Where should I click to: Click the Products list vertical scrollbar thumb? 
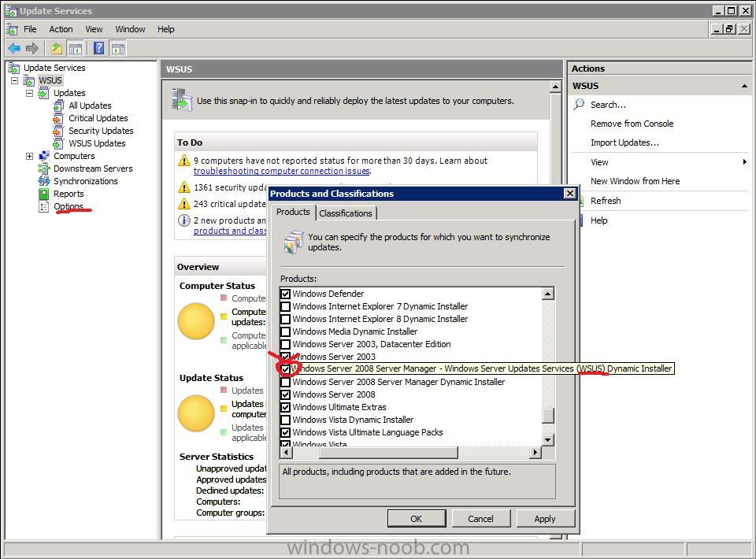click(548, 416)
